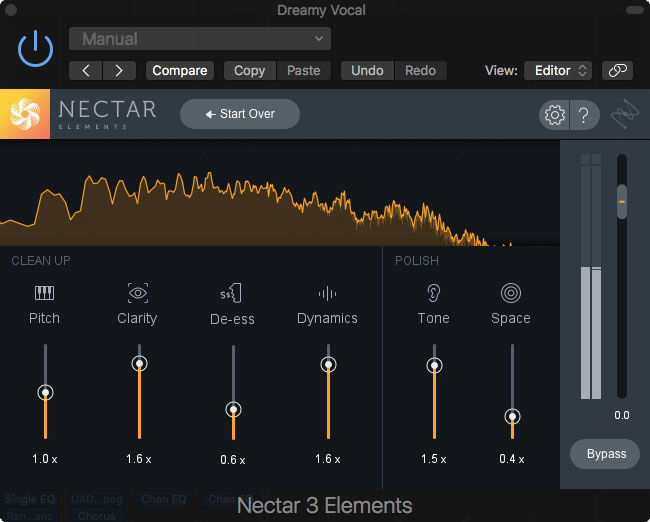Click the Dynamics label text
Viewport: 650px width, 522px height.
[327, 318]
